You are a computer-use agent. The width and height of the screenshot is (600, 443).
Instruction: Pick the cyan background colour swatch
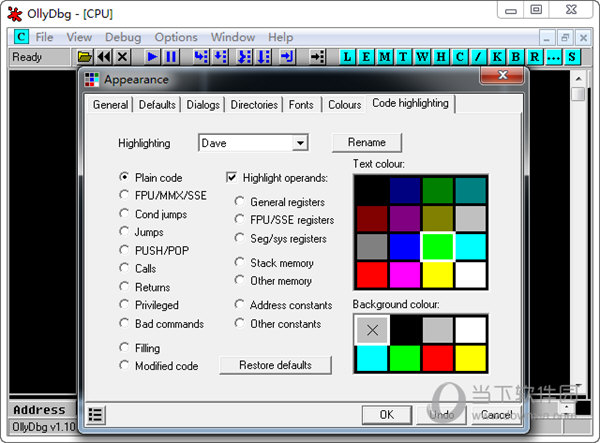(x=372, y=358)
